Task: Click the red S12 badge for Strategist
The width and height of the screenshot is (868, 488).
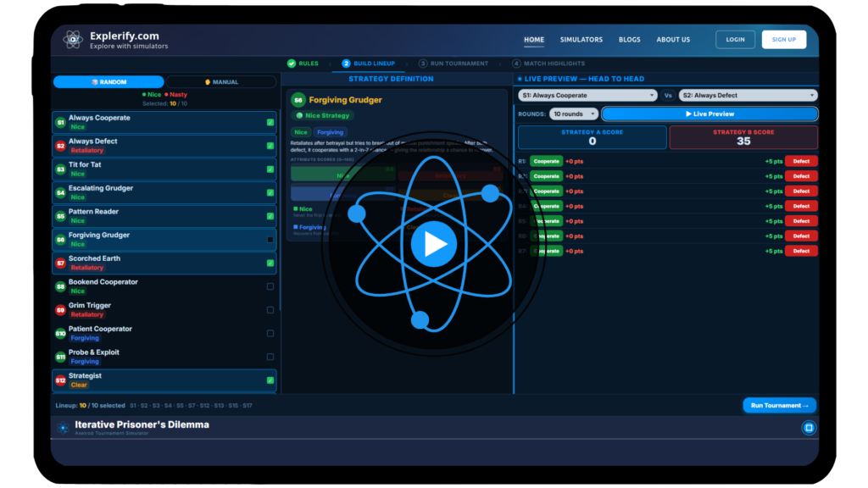Action: (x=60, y=380)
